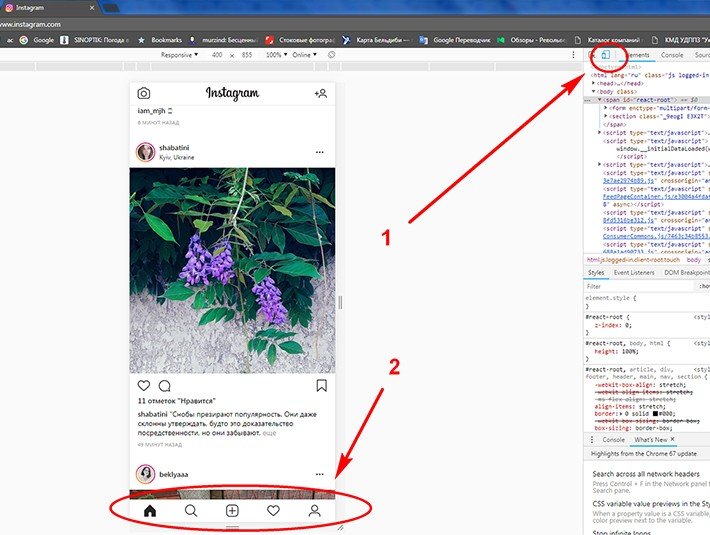Select the body breadcrumb in Elements
710x535 pixels.
tap(693, 260)
